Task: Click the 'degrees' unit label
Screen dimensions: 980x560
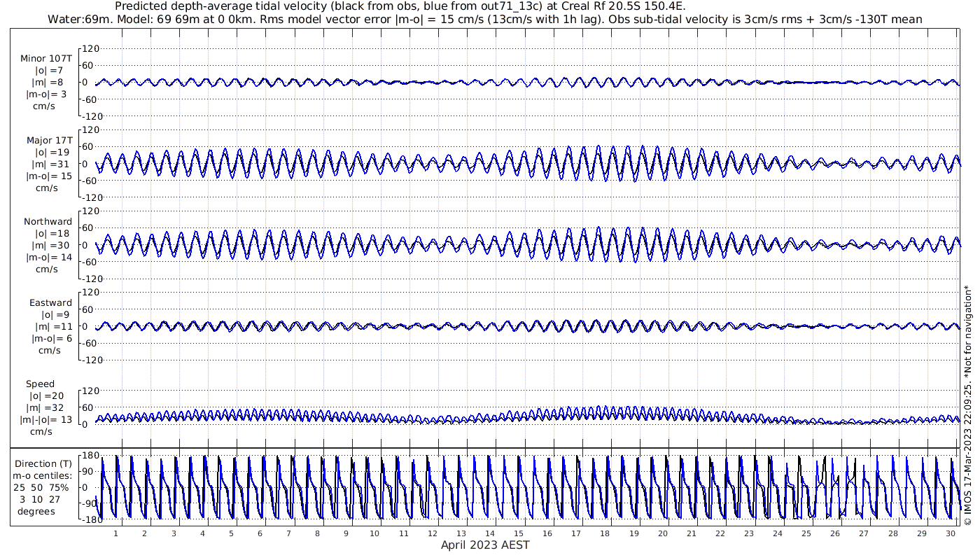Action: pyautogui.click(x=36, y=511)
